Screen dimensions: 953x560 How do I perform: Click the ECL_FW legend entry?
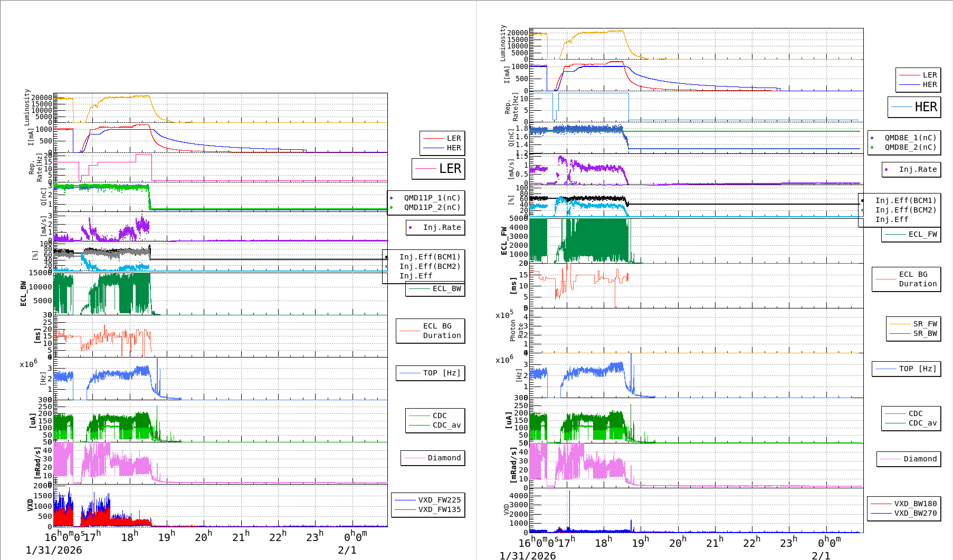pos(911,235)
